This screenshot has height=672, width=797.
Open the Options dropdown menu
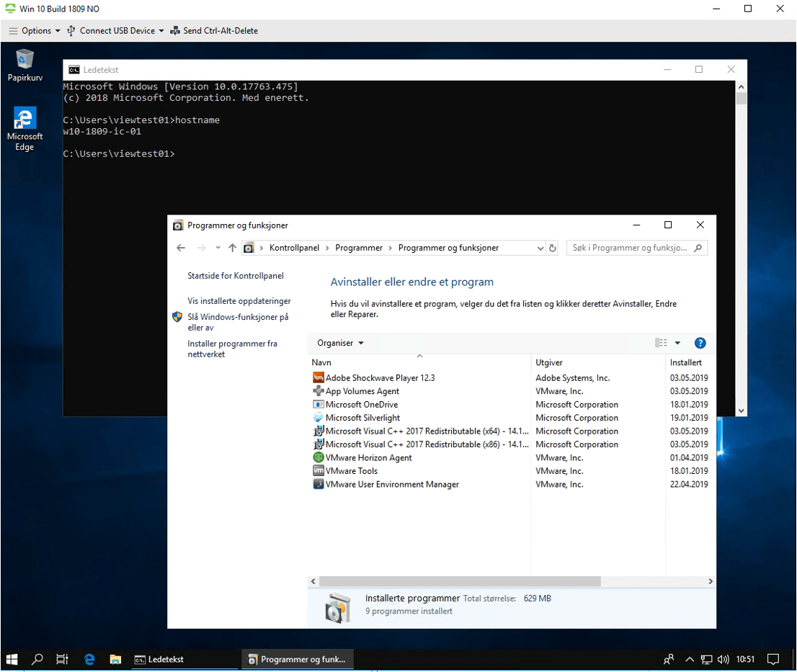click(x=35, y=31)
